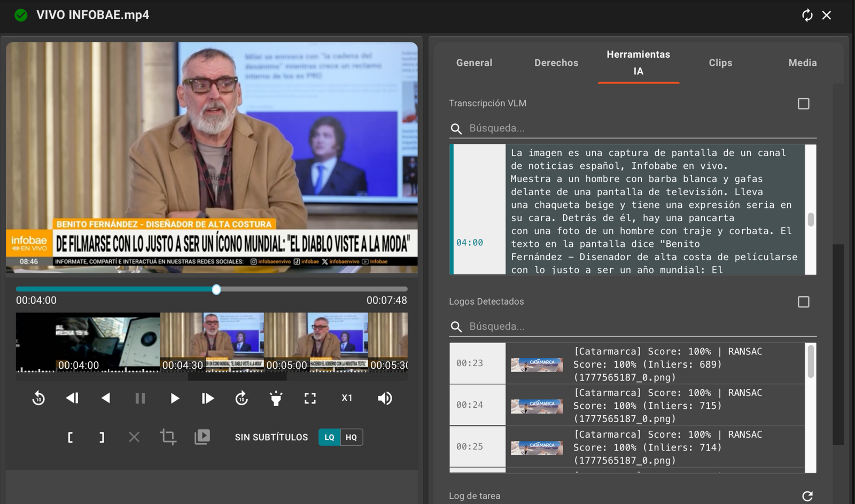Change X1 playback speed

coord(347,398)
